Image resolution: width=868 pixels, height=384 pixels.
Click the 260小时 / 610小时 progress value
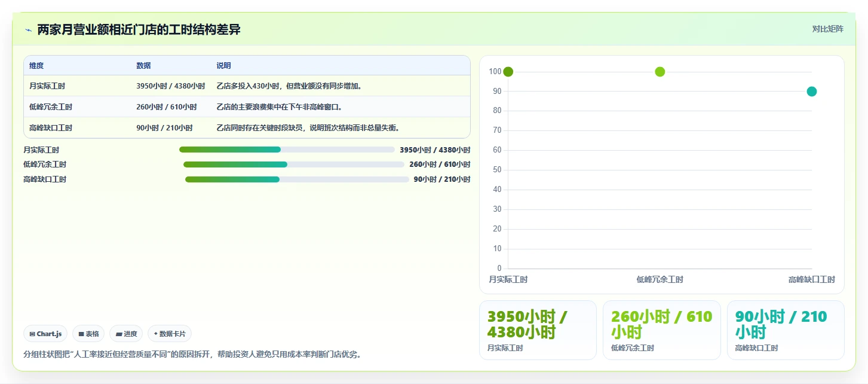[440, 164]
